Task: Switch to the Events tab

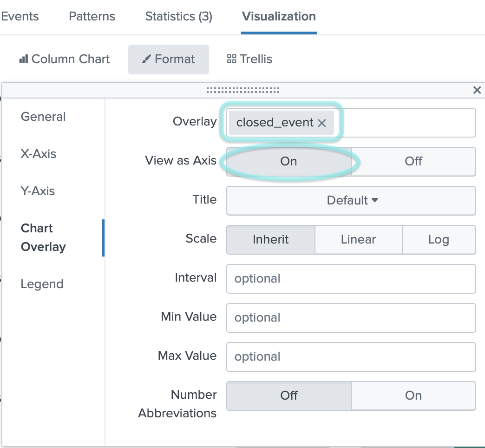Action: pos(20,16)
